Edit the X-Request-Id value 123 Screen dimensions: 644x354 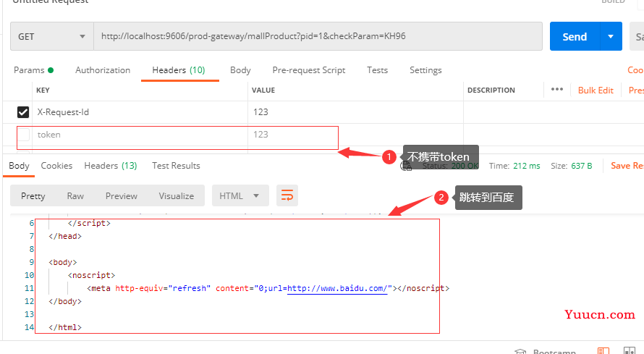pyautogui.click(x=355, y=112)
